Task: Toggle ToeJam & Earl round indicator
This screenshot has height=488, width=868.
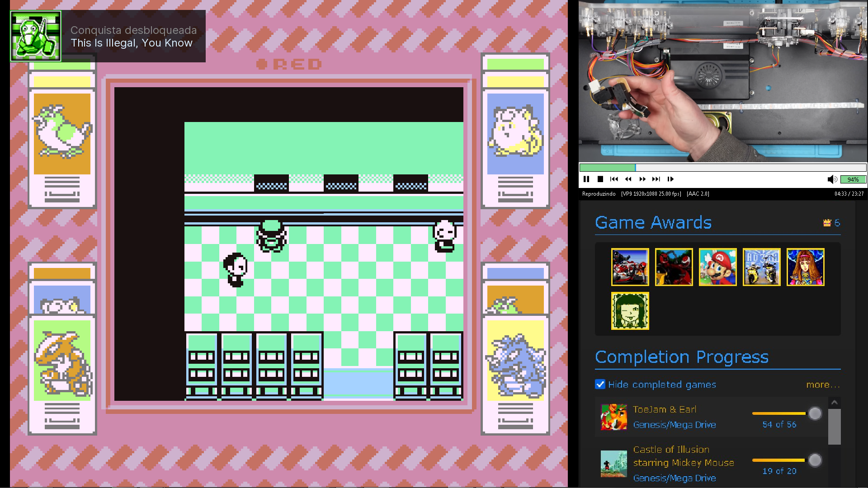Action: (815, 413)
